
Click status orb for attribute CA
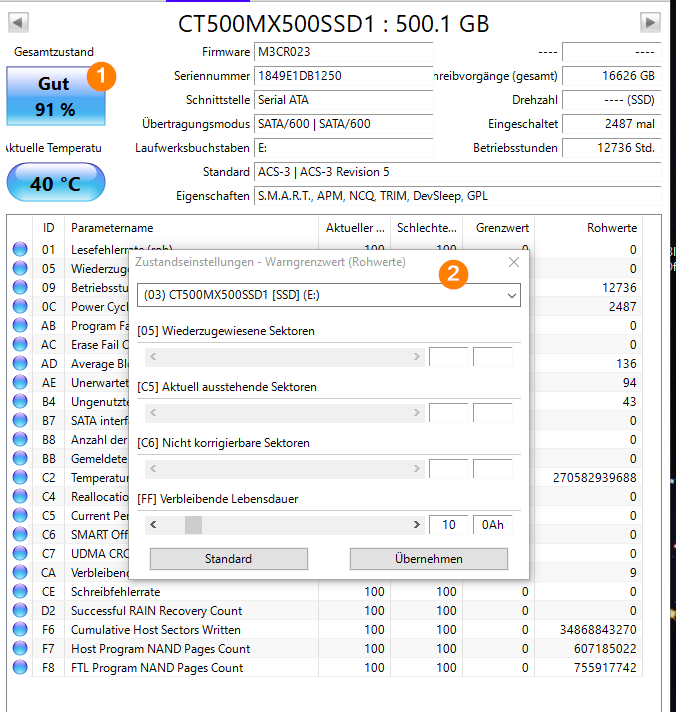point(20,573)
